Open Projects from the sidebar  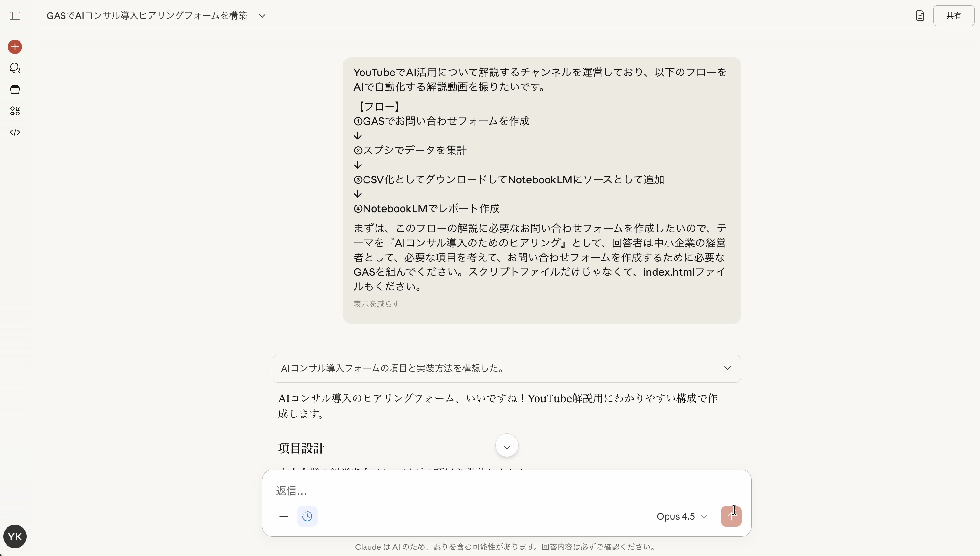click(15, 89)
